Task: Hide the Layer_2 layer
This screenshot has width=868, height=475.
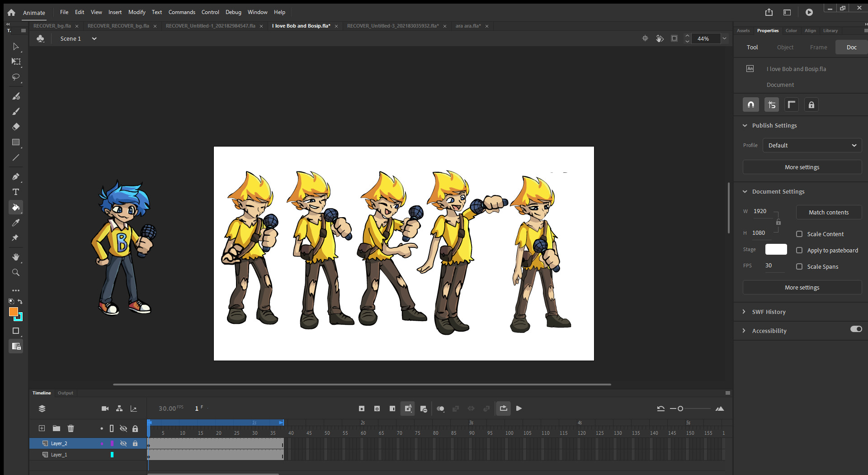Action: tap(123, 443)
